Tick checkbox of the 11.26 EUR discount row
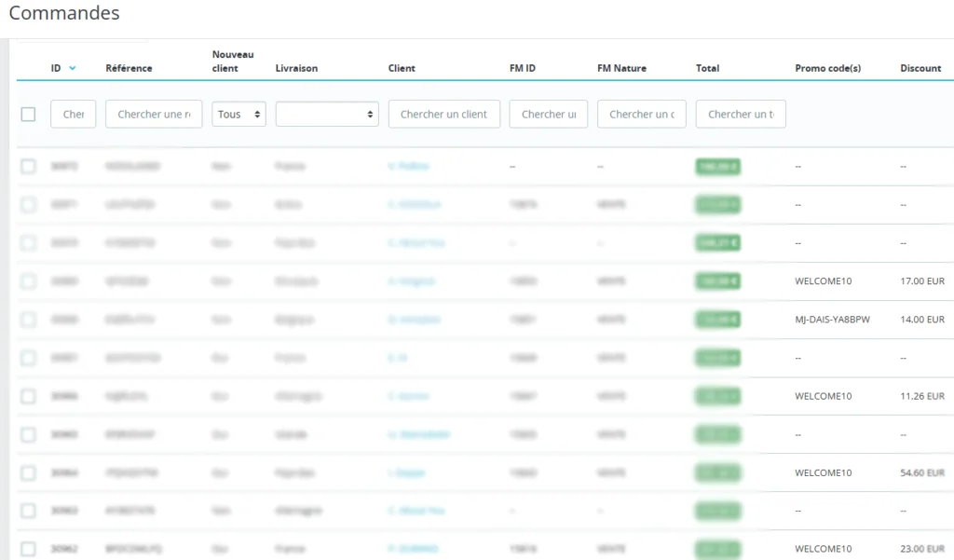The image size is (954, 560). pos(28,396)
